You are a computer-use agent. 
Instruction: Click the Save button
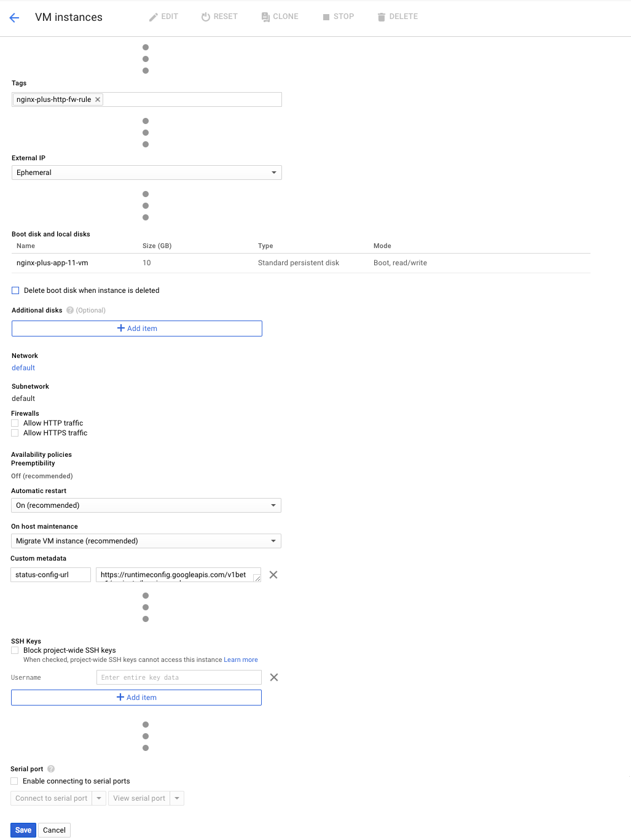(23, 830)
